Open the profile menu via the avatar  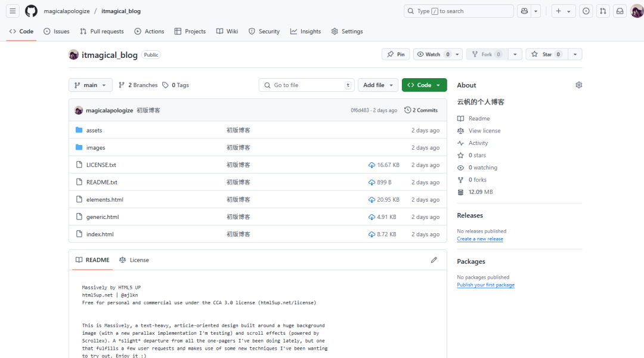[636, 11]
